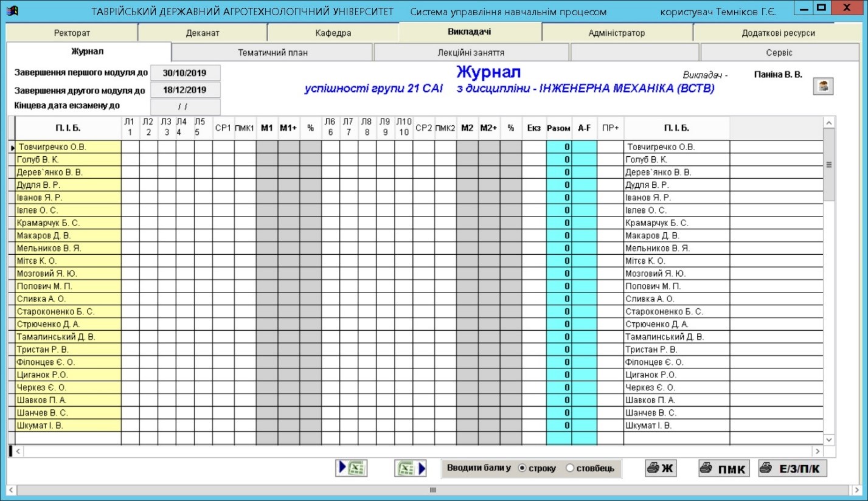Click the ПМК printer button
The height and width of the screenshot is (501, 868).
(x=724, y=468)
